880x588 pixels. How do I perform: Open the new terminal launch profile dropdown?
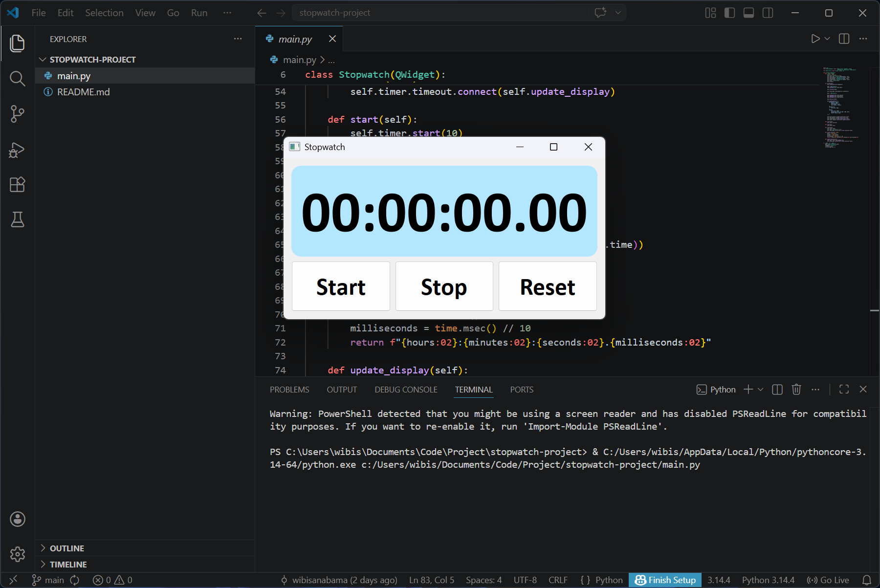761,390
